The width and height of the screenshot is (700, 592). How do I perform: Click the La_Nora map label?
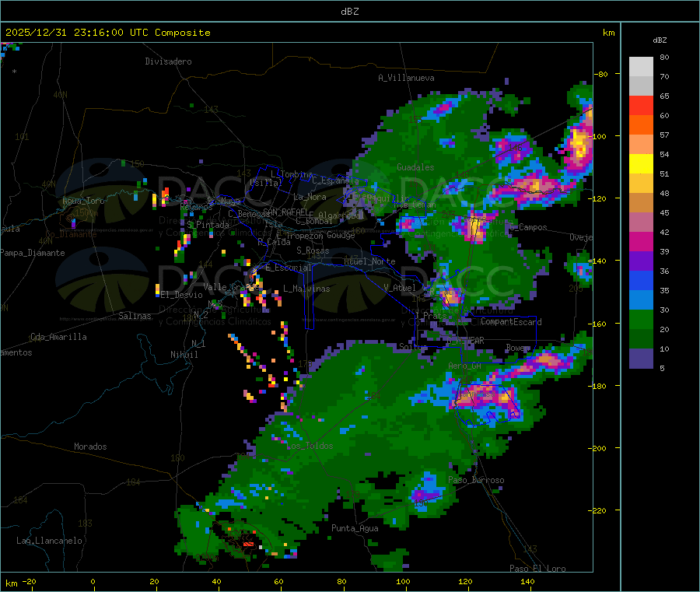[x=310, y=197]
